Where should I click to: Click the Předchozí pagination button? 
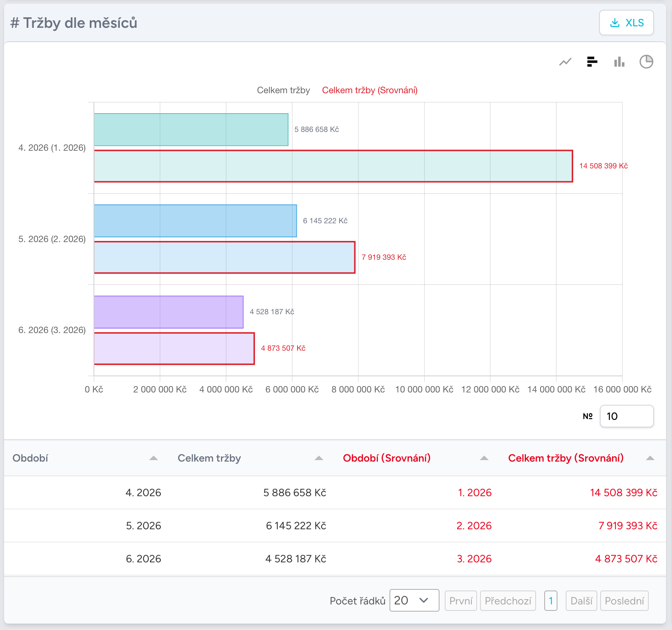pos(508,601)
